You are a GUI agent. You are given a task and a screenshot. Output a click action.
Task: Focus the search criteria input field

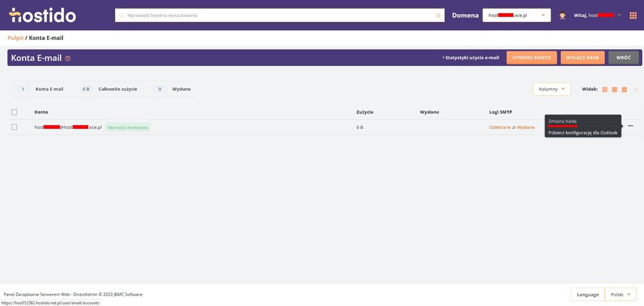[277, 15]
